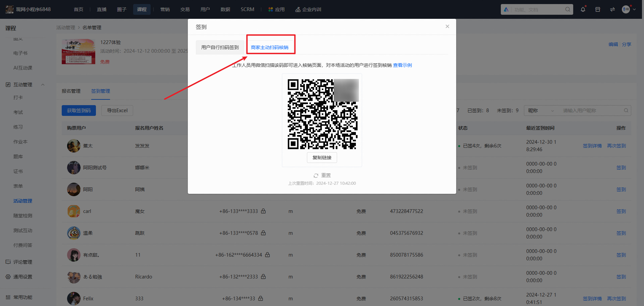The width and height of the screenshot is (644, 306).
Task: Click 签到 in carl's row
Action: pos(621,211)
